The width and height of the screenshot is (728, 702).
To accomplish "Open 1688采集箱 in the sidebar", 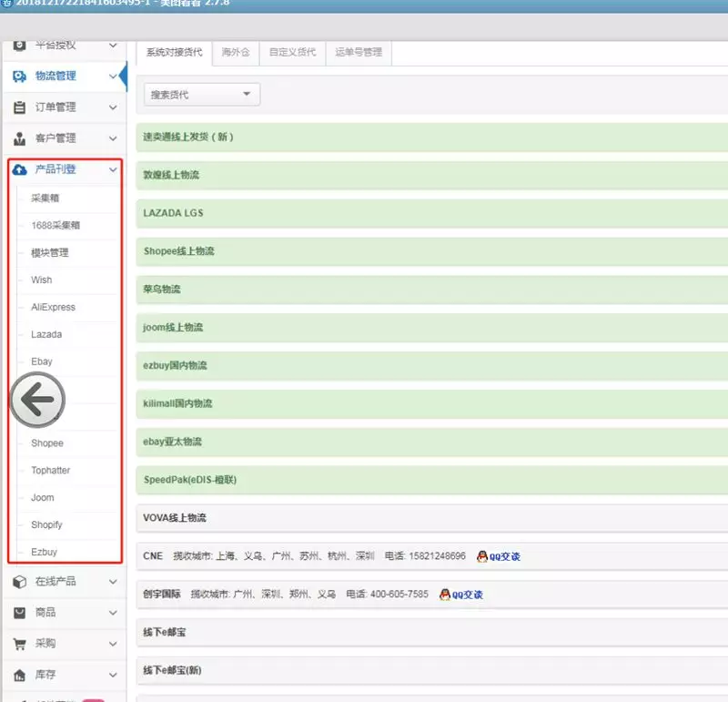I will coord(49,225).
